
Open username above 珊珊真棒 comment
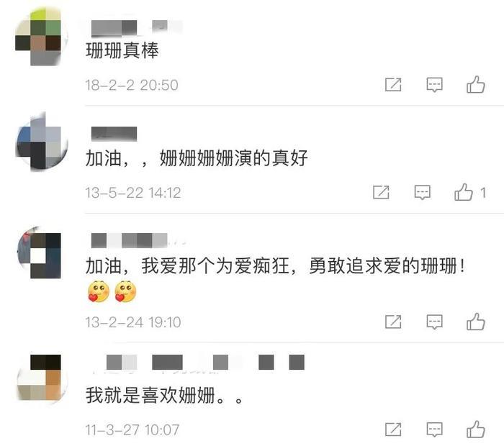tap(137, 27)
